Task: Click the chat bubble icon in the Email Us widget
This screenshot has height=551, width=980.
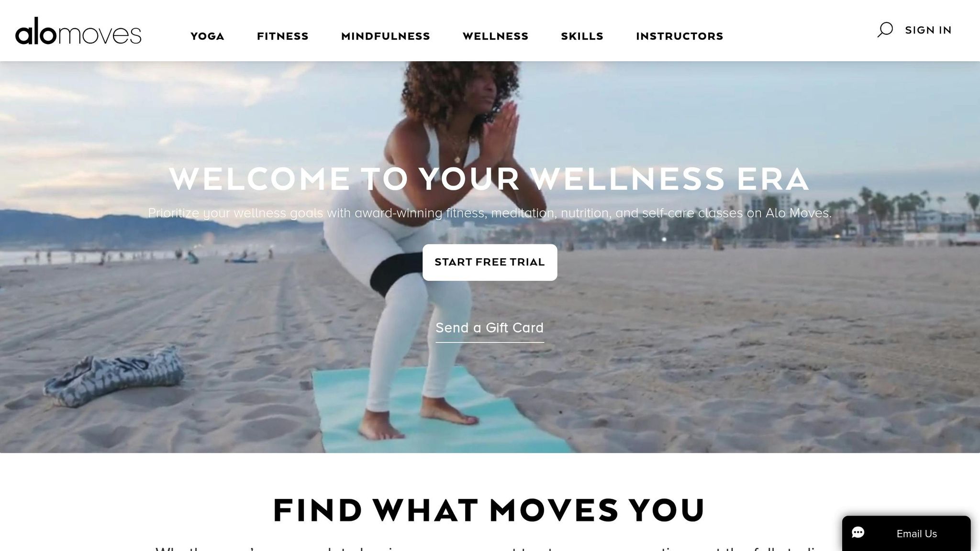Action: (x=858, y=533)
